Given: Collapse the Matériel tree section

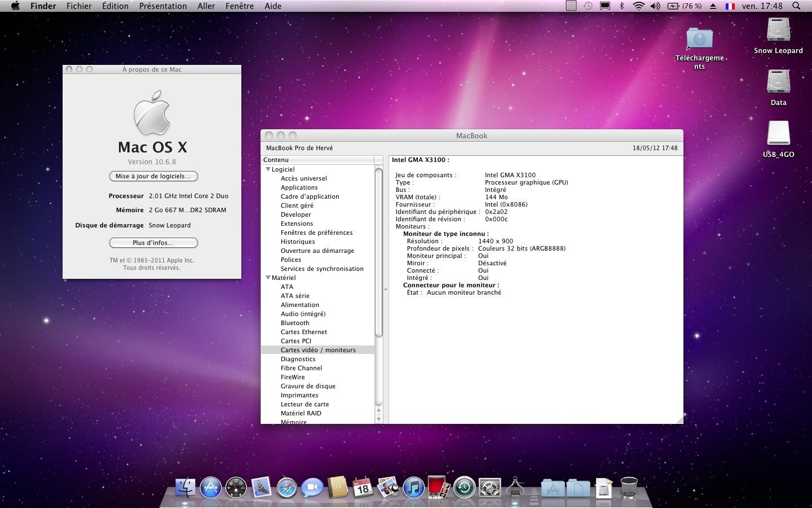Looking at the screenshot, I should pyautogui.click(x=268, y=278).
